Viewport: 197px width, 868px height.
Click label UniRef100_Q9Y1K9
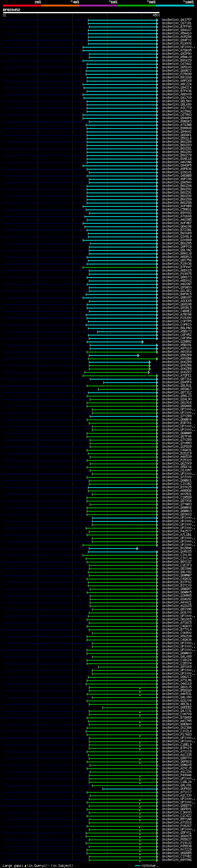tap(177, 667)
